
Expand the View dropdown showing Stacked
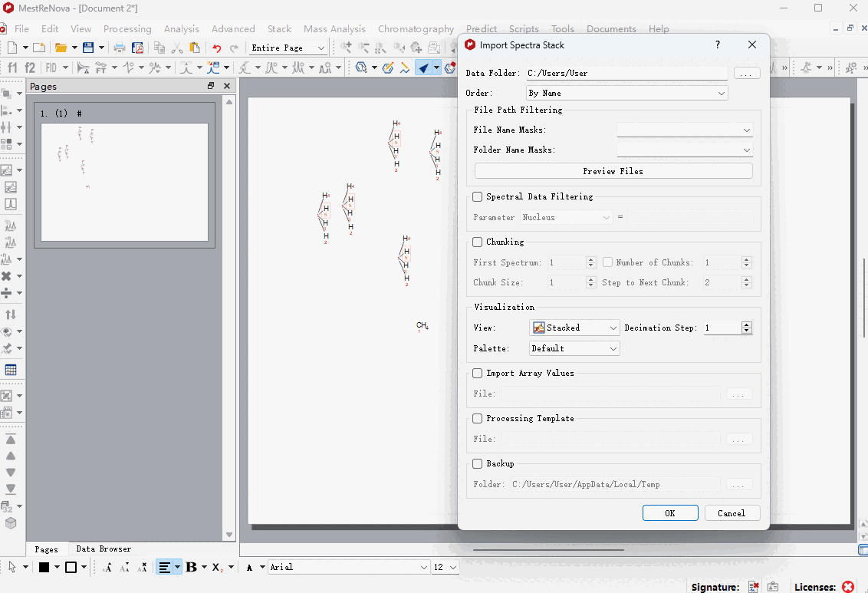point(574,328)
